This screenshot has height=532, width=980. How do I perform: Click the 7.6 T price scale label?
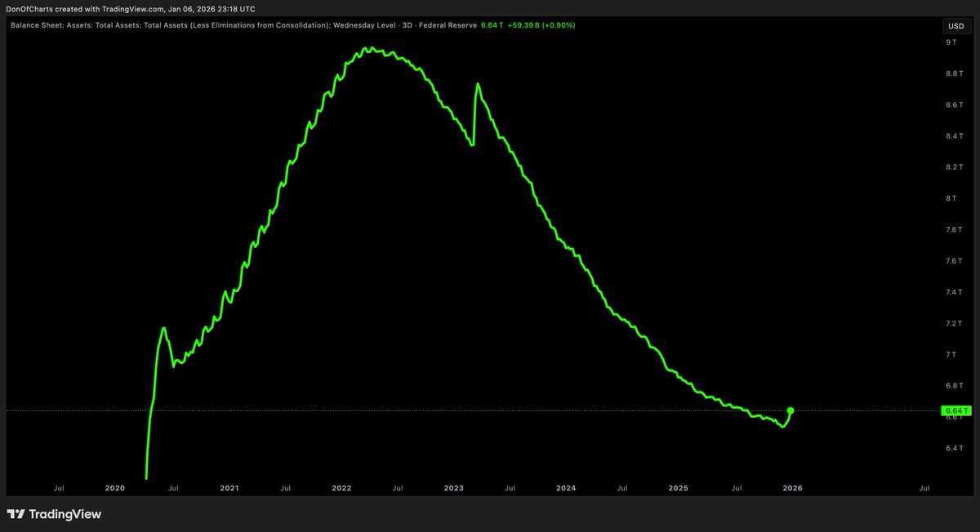[x=953, y=260]
